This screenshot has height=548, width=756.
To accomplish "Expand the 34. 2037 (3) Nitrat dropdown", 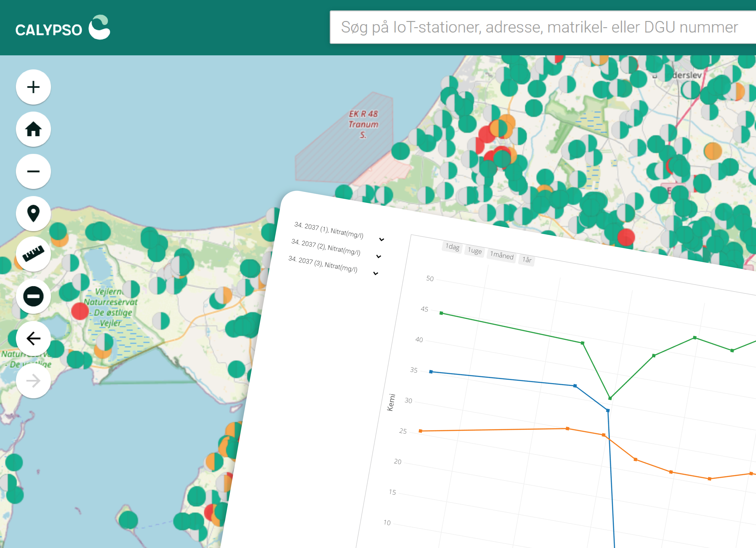I will click(x=376, y=273).
